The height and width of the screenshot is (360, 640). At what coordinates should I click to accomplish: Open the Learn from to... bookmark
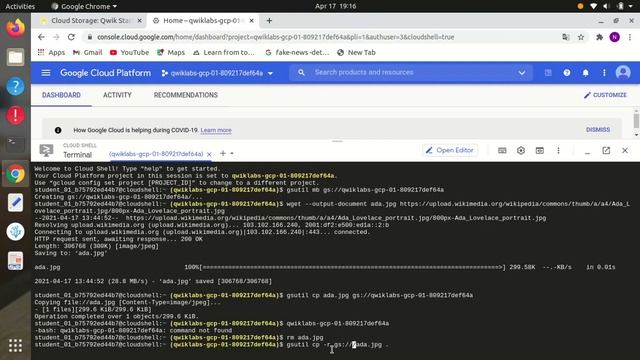click(x=224, y=52)
